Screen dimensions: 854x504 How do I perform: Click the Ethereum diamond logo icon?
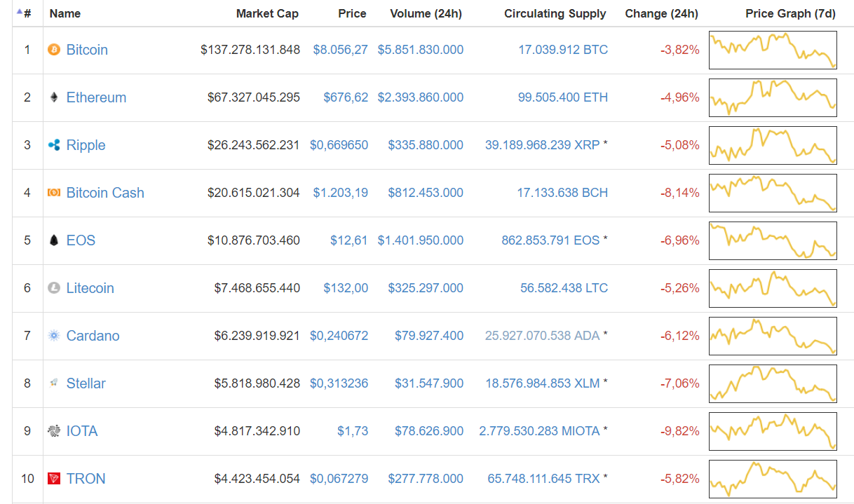[x=54, y=97]
